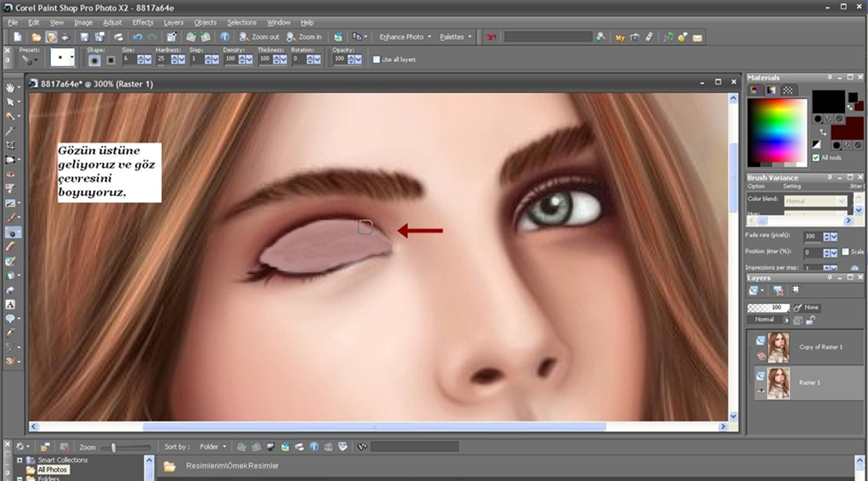Uncheck the All tools checkbox
868x481 pixels.
(816, 157)
